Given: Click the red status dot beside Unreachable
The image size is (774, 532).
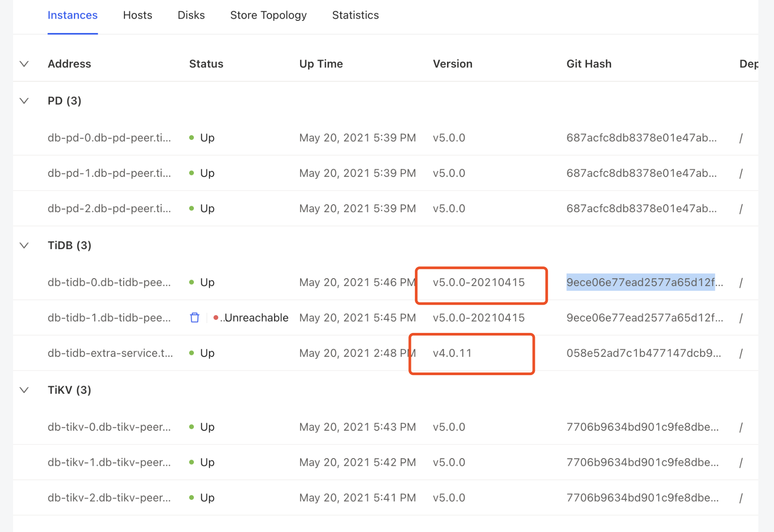Looking at the screenshot, I should pyautogui.click(x=216, y=317).
